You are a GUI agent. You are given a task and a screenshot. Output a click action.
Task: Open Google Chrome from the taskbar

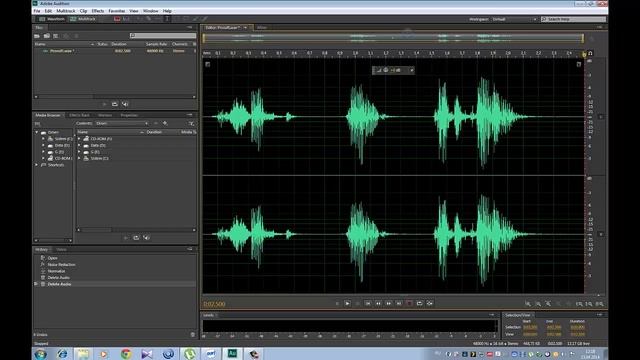[x=126, y=353]
